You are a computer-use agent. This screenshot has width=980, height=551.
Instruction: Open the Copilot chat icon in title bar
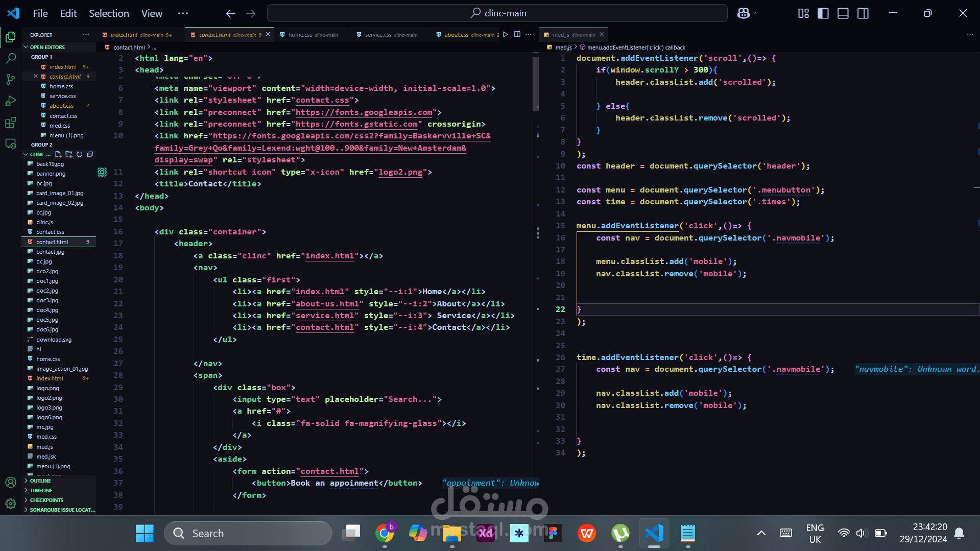coord(744,13)
